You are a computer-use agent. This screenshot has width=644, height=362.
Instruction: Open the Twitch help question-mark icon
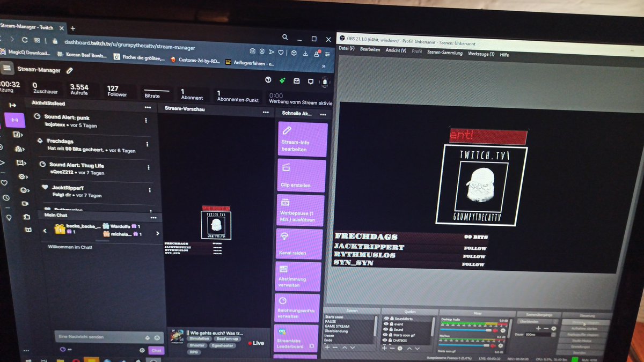point(268,80)
